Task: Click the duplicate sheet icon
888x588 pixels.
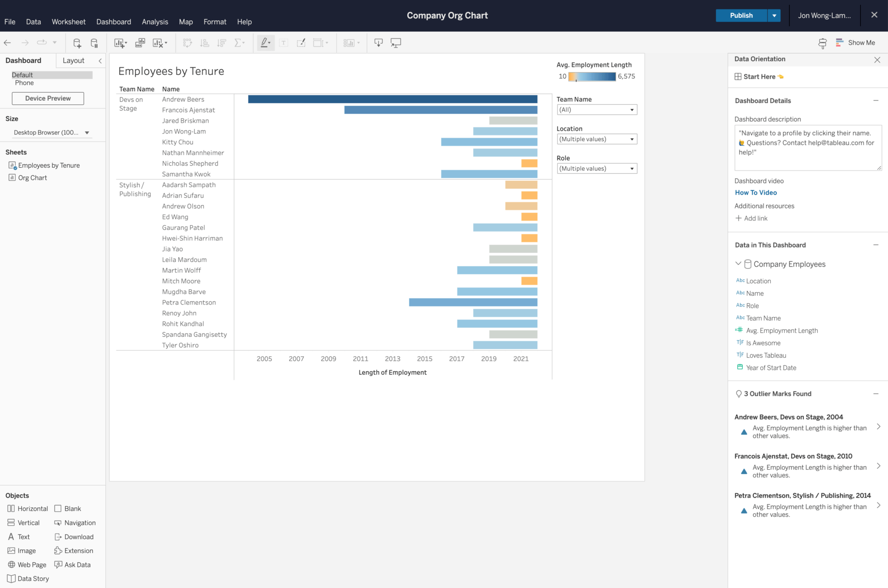Action: (x=140, y=43)
